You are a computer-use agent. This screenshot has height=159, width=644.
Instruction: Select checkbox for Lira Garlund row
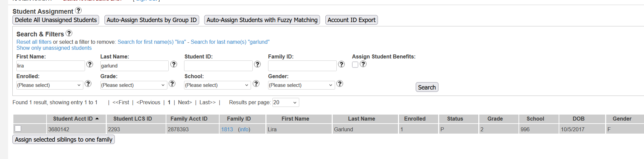pyautogui.click(x=18, y=129)
